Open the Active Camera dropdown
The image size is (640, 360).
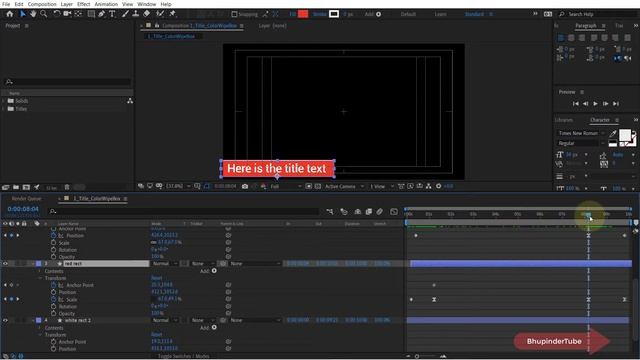tap(344, 187)
